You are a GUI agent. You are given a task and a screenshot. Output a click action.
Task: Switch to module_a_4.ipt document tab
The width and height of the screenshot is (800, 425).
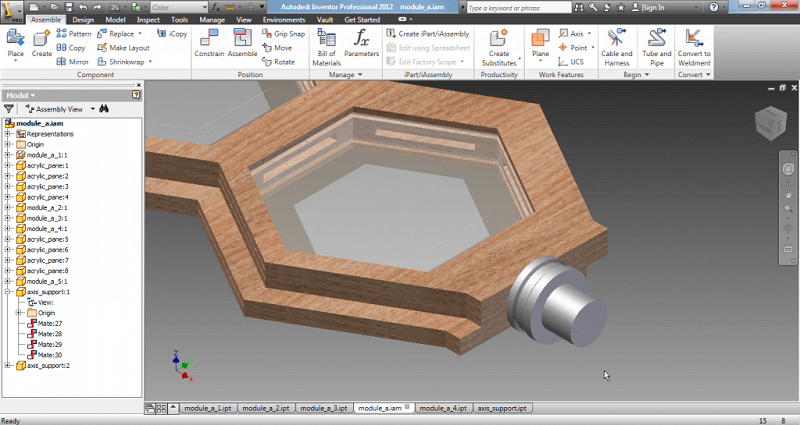(x=443, y=408)
